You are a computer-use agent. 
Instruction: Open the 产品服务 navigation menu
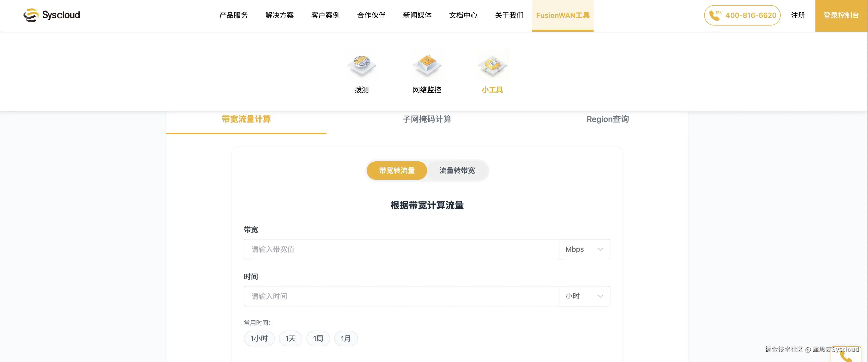pos(233,16)
